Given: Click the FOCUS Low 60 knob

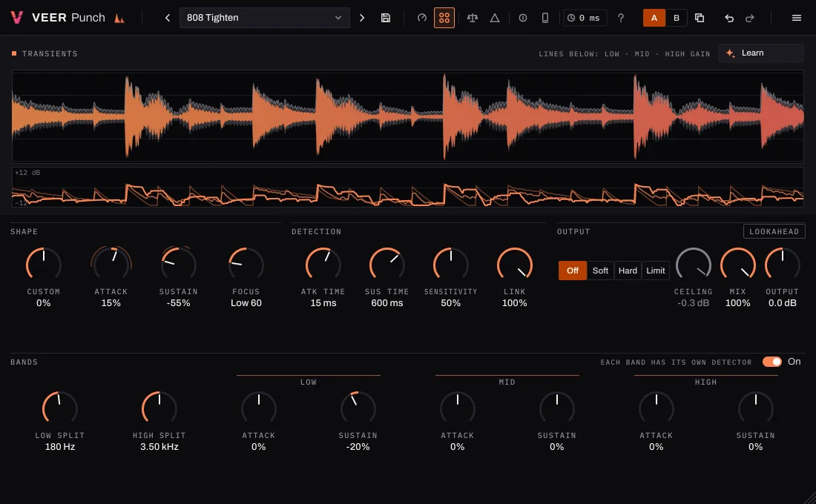Looking at the screenshot, I should [246, 264].
